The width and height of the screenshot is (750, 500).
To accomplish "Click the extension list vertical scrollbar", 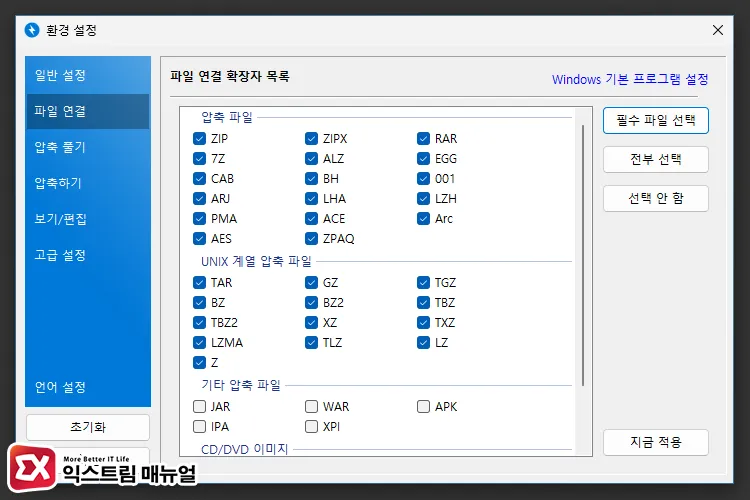I will click(x=583, y=255).
